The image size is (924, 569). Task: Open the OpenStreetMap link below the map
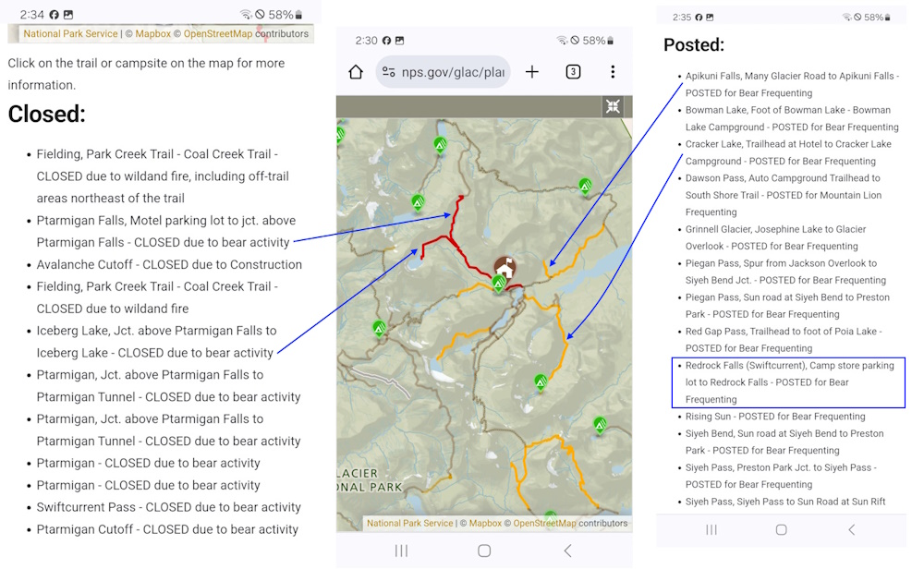pyautogui.click(x=544, y=524)
